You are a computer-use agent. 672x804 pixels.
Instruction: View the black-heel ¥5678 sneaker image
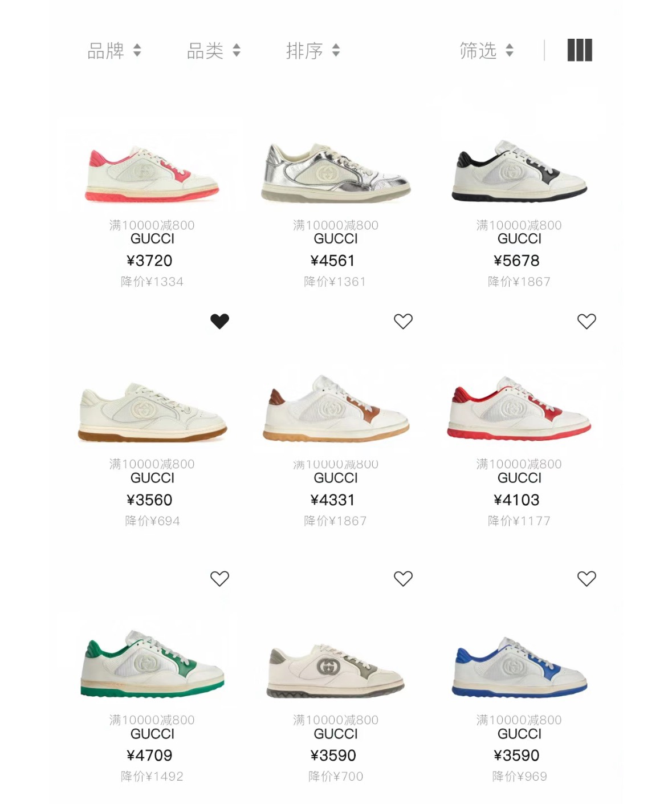519,170
